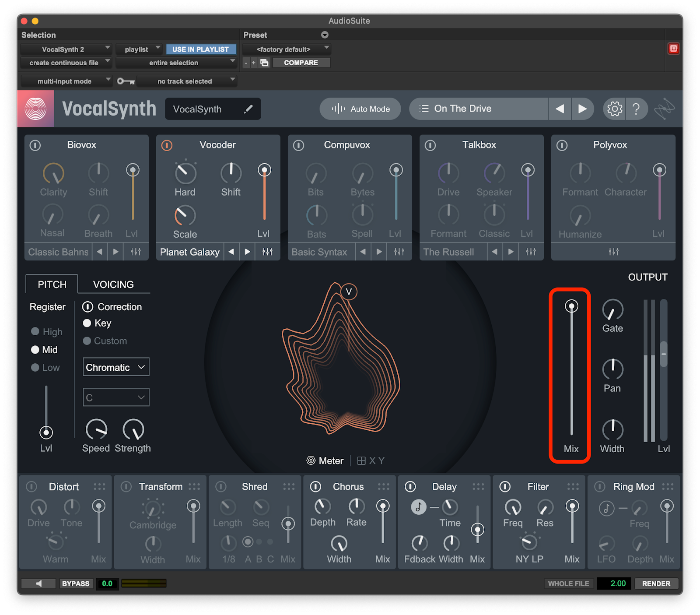The height and width of the screenshot is (615, 700).
Task: Select next Biovox preset arrow
Action: click(x=115, y=252)
